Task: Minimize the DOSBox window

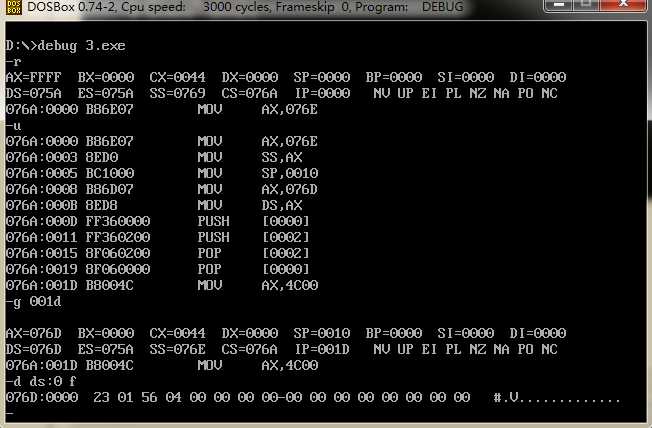Action: coord(559,5)
